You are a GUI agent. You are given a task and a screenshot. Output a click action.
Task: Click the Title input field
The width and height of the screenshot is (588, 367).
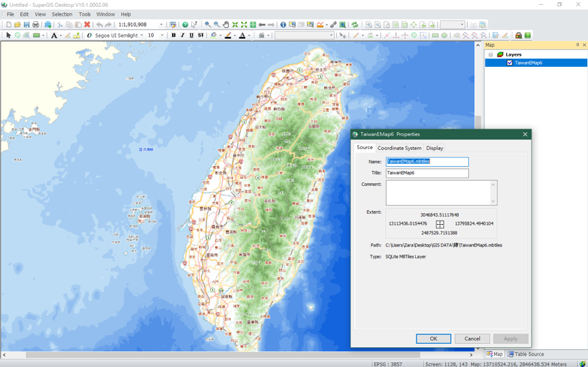click(x=427, y=173)
